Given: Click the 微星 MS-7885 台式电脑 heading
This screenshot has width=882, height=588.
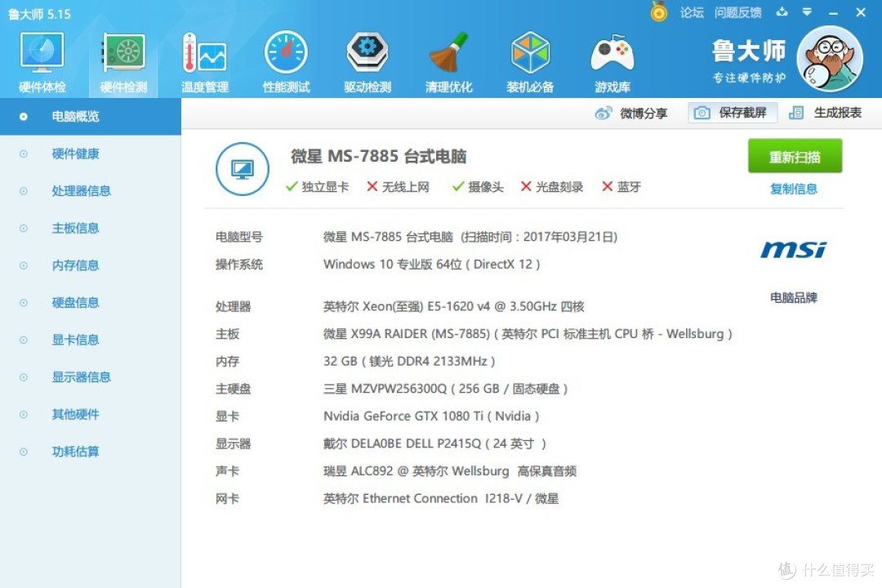Looking at the screenshot, I should (379, 157).
